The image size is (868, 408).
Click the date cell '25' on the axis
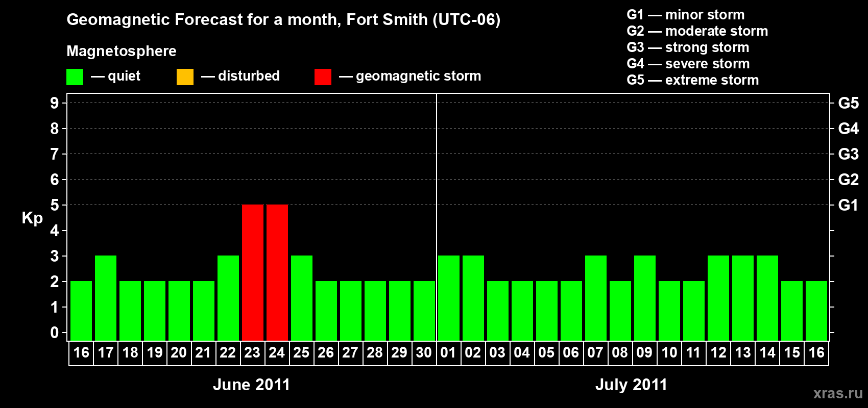pos(301,353)
